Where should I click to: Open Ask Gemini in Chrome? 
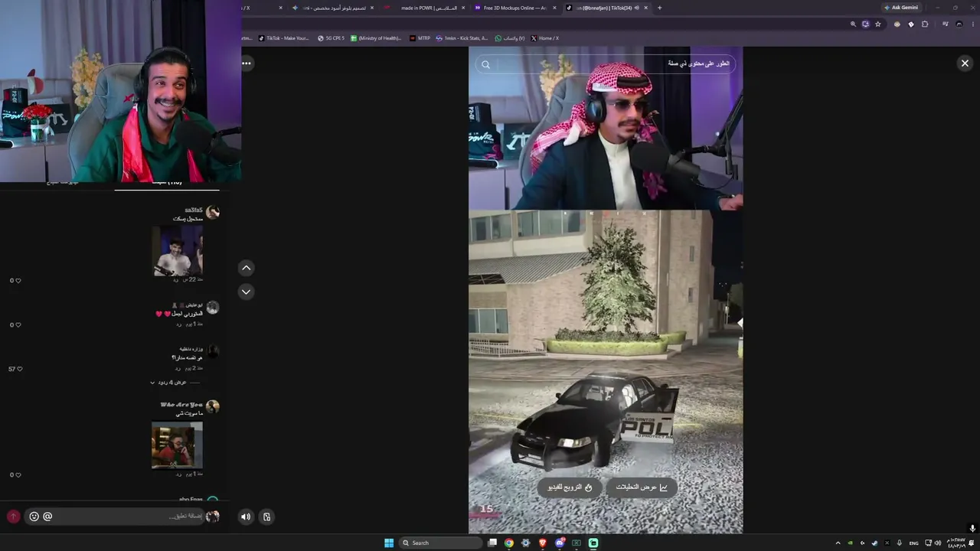(x=901, y=8)
